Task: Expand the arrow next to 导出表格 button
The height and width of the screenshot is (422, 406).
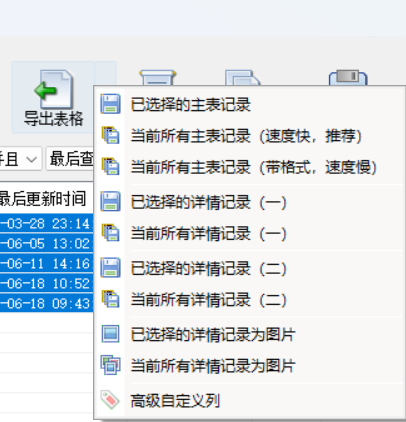Action: click(x=105, y=74)
